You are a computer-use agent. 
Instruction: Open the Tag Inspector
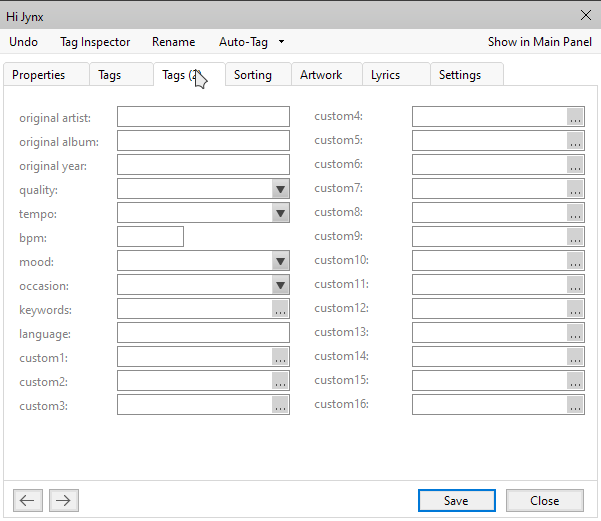95,42
